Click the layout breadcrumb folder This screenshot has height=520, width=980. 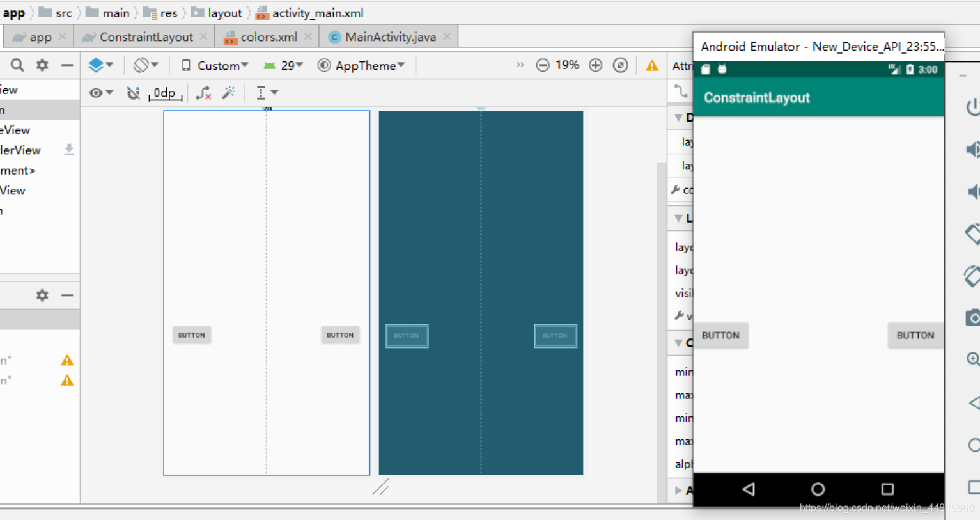point(217,13)
